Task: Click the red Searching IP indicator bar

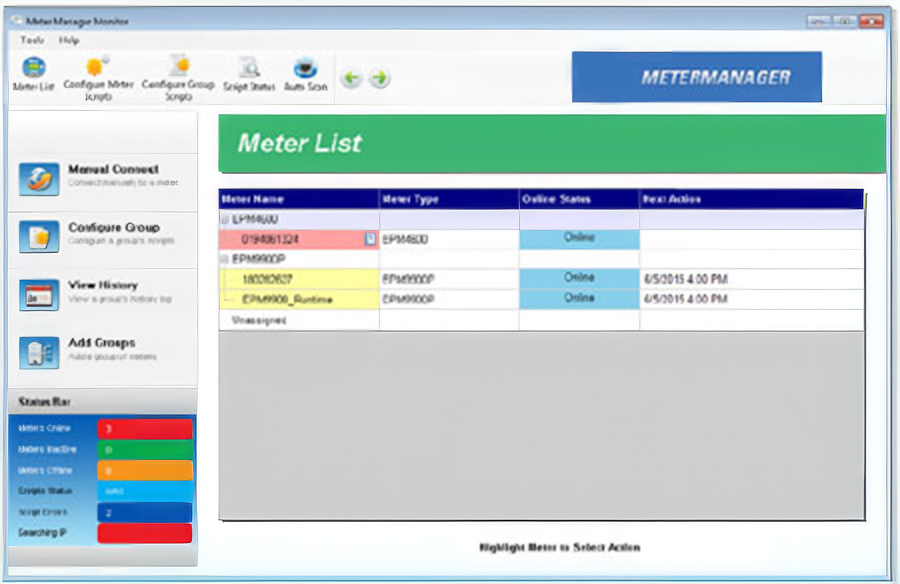Action: pyautogui.click(x=145, y=533)
